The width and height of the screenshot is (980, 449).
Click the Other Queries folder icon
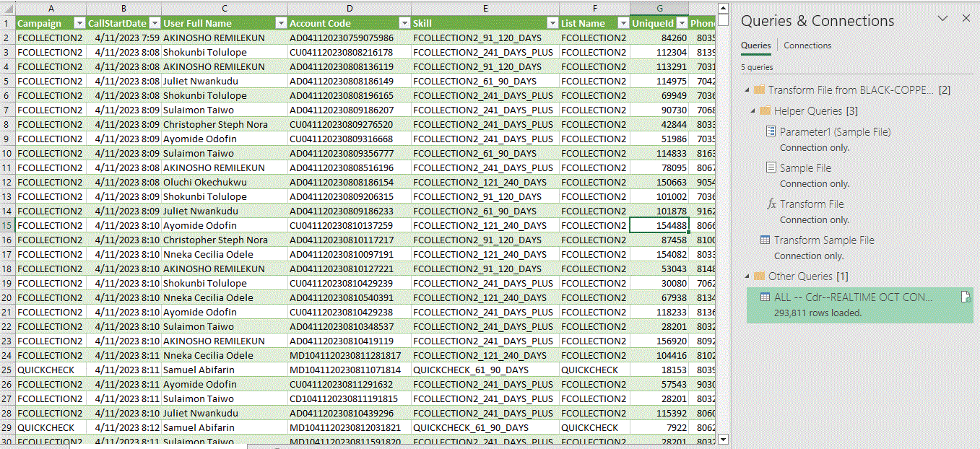click(759, 276)
